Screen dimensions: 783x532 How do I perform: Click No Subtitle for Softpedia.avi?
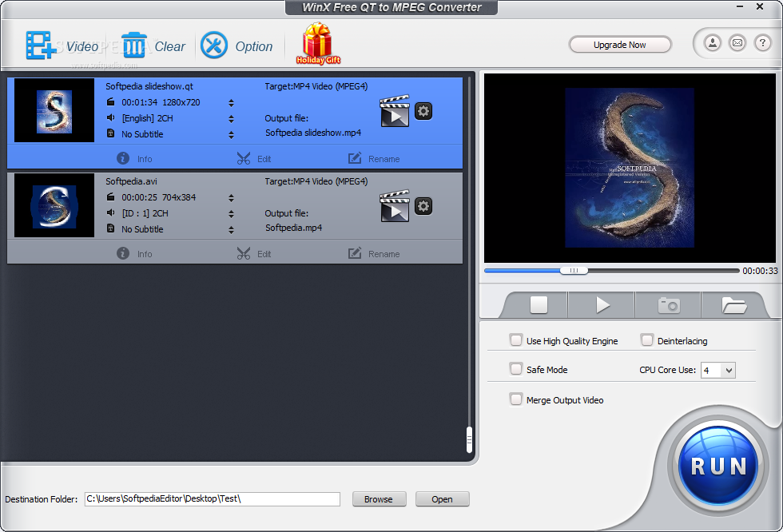pyautogui.click(x=142, y=229)
